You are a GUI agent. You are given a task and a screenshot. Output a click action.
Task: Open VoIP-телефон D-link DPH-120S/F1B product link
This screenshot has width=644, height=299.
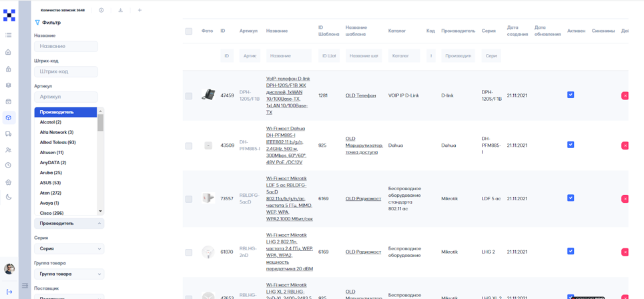[287, 95]
